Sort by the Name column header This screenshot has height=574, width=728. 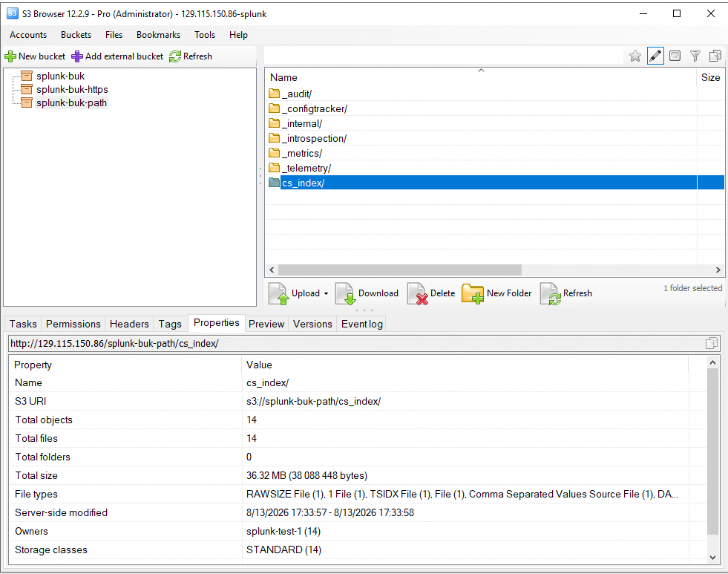(481, 77)
